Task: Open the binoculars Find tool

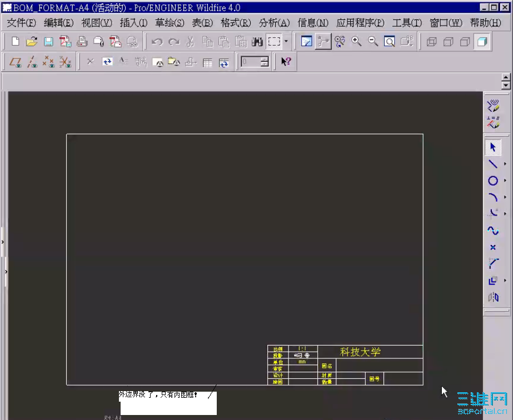Action: [257, 42]
